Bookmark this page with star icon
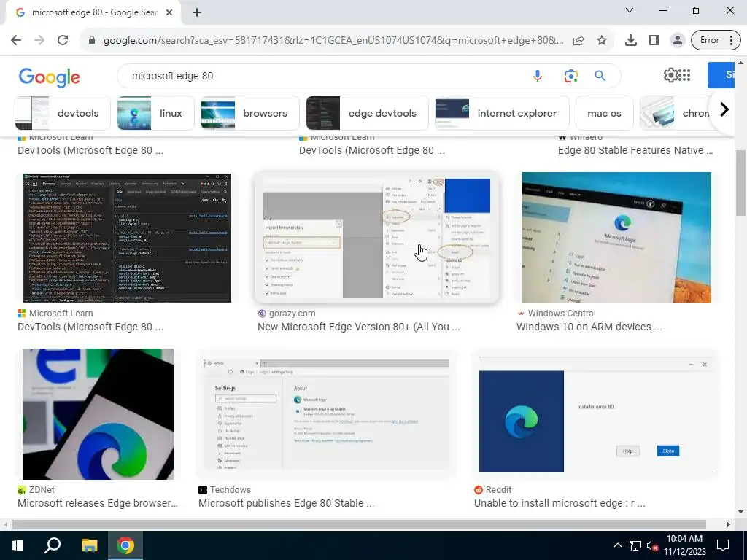Image resolution: width=747 pixels, height=560 pixels. coord(602,41)
